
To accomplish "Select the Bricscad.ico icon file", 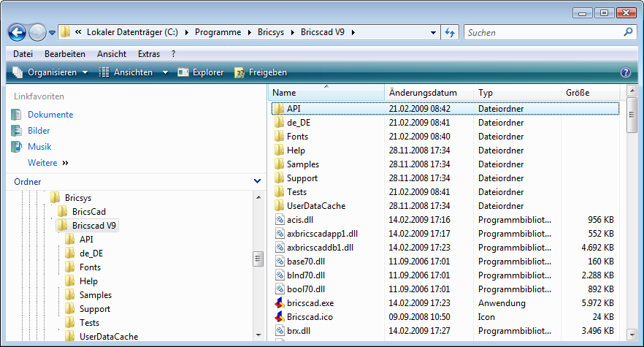I will (x=280, y=317).
